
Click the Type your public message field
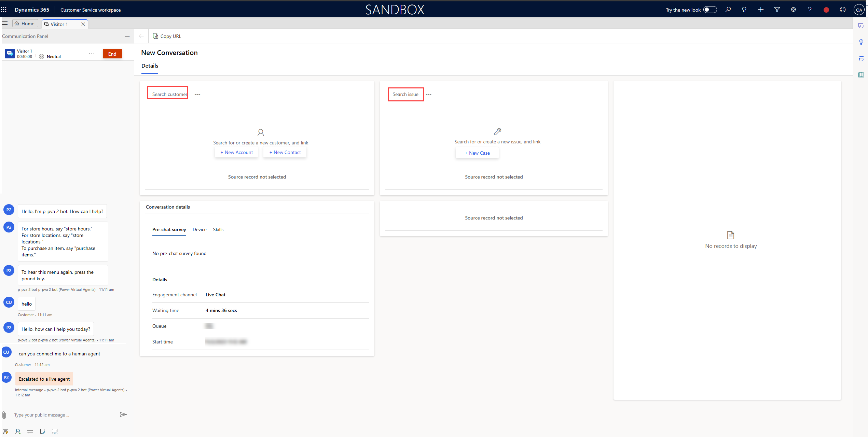pyautogui.click(x=61, y=415)
